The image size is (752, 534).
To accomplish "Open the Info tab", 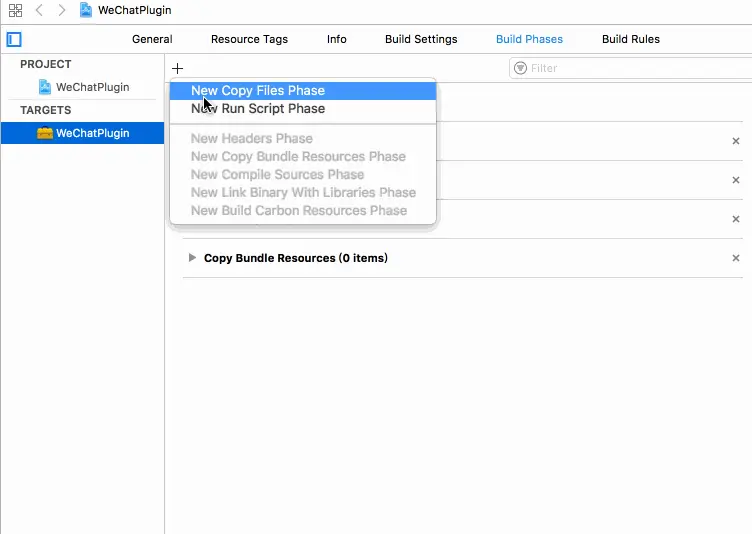I will (x=337, y=39).
